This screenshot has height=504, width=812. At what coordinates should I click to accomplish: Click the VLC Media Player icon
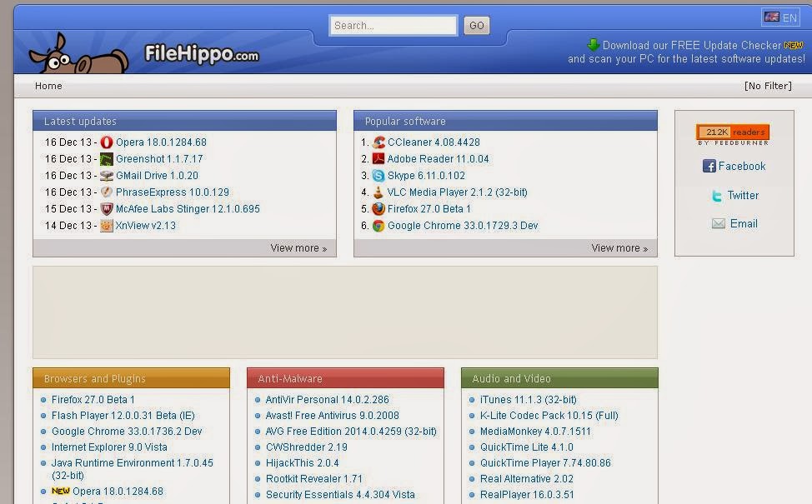pyautogui.click(x=377, y=192)
